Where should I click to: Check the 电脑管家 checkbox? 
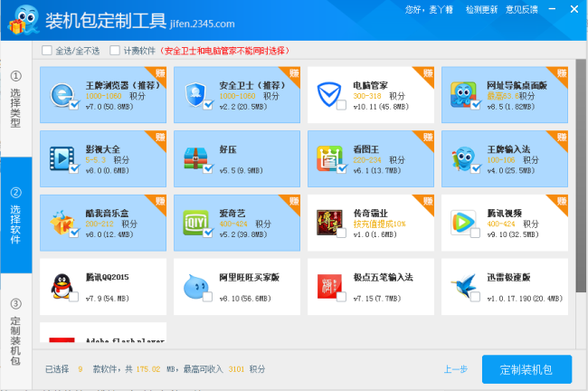341,105
